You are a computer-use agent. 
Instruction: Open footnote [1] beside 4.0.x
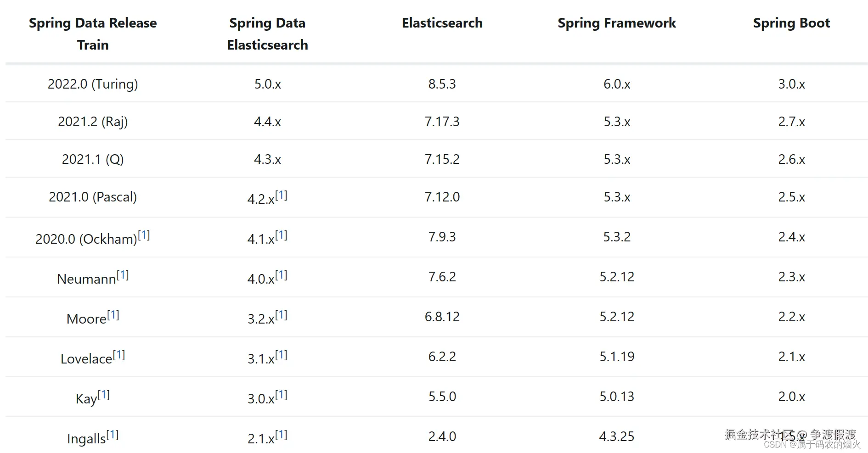coord(281,275)
